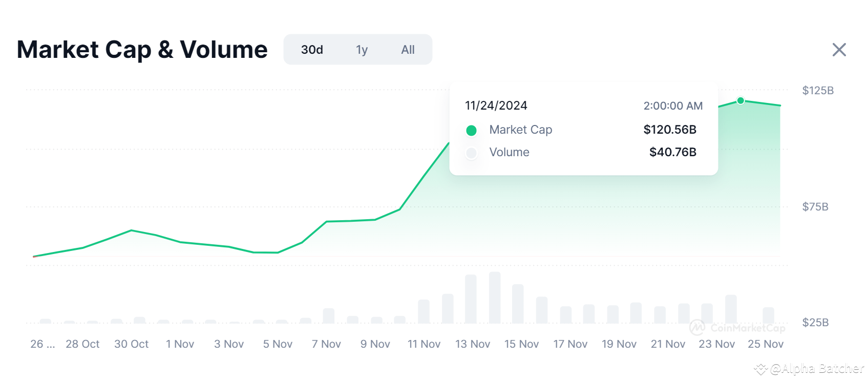Click the volume bar above 11 Nov
868x380 pixels.
424,311
